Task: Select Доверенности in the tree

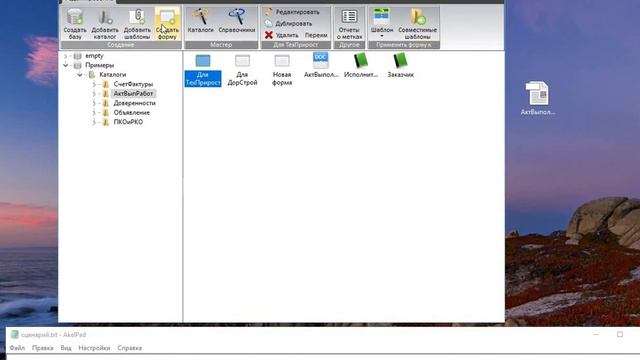Action: (x=135, y=103)
